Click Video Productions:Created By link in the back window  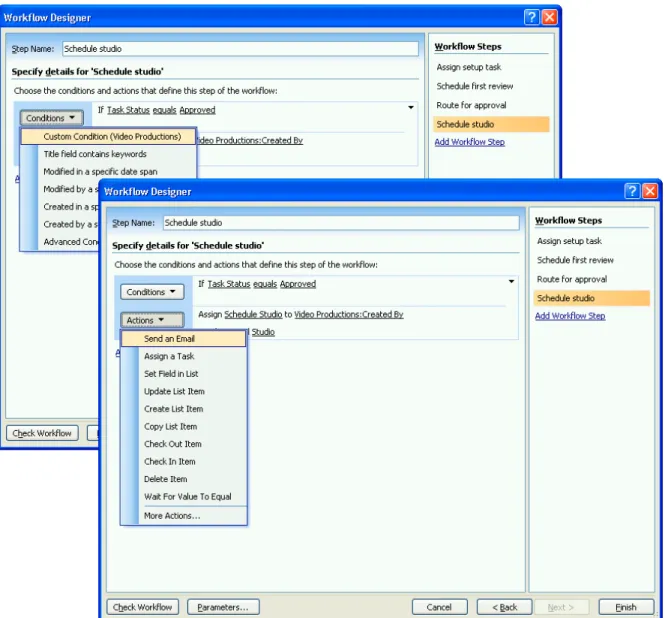click(x=250, y=140)
